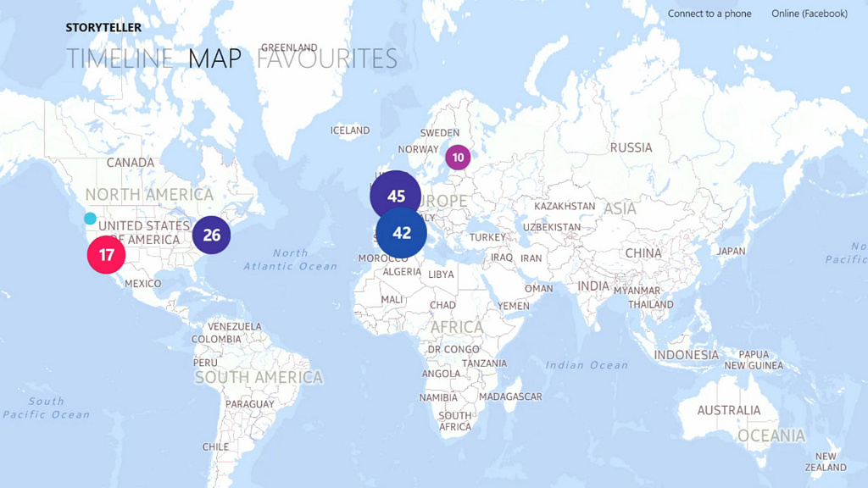Click the Storyteller app title
The image size is (868, 488).
click(103, 28)
